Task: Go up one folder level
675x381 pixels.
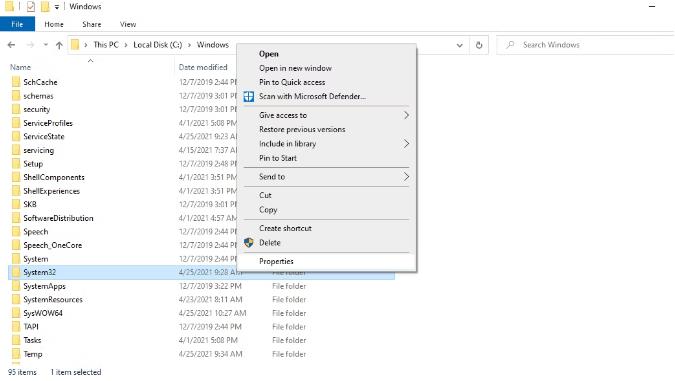Action: pos(59,45)
